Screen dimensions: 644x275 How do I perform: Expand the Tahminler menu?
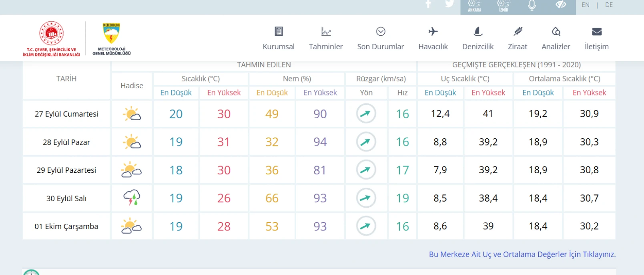coord(326,38)
